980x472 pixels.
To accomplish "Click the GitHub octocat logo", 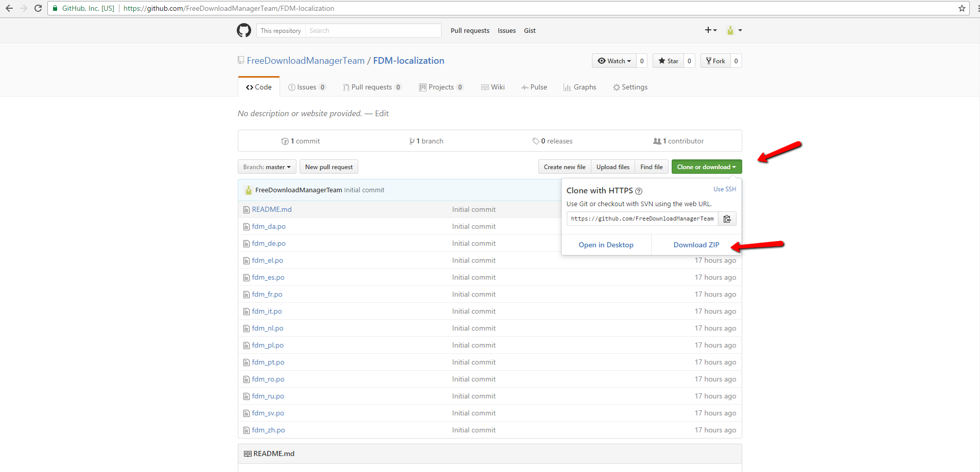I will tap(244, 30).
